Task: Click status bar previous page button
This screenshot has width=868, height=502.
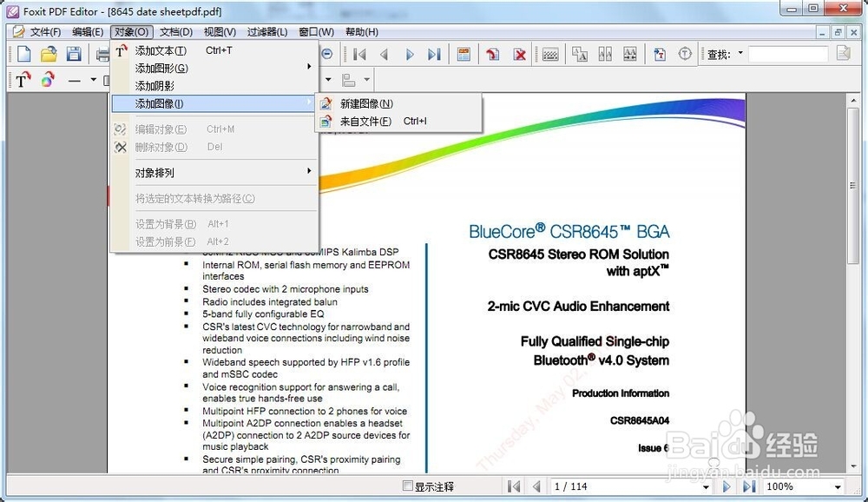Action: click(x=536, y=486)
